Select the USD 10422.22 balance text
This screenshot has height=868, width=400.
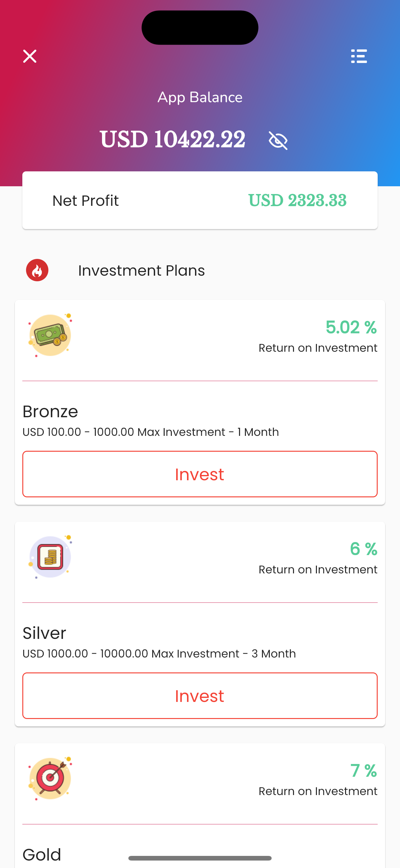[172, 139]
